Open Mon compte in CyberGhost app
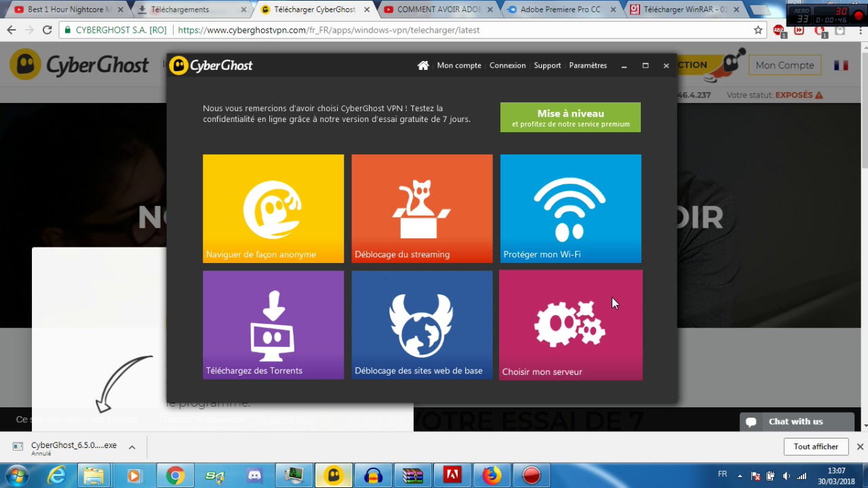The image size is (868, 488). point(459,65)
